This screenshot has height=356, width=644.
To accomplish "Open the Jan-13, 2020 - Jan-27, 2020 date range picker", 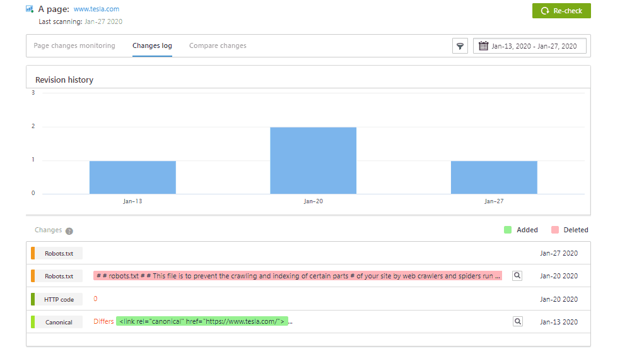I will point(534,46).
